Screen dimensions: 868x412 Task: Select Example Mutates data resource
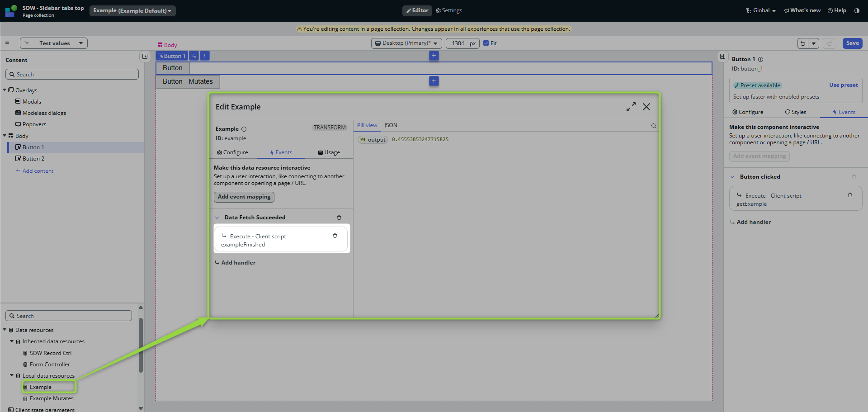(x=51, y=398)
